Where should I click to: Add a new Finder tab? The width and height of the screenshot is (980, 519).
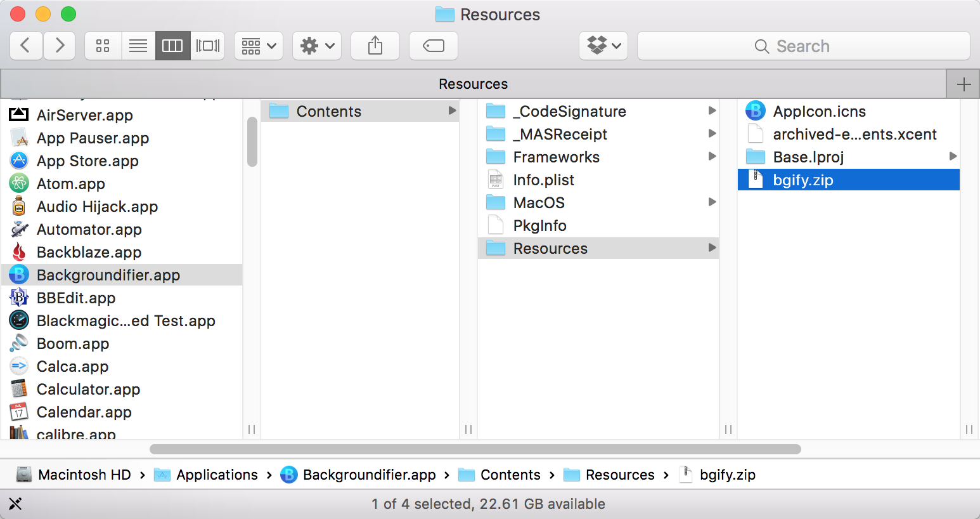(x=964, y=84)
